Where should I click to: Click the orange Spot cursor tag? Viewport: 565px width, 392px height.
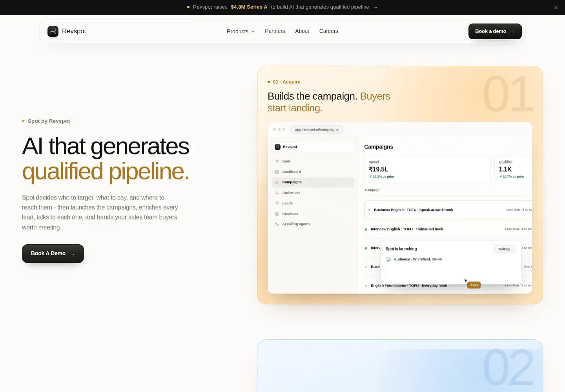click(474, 285)
